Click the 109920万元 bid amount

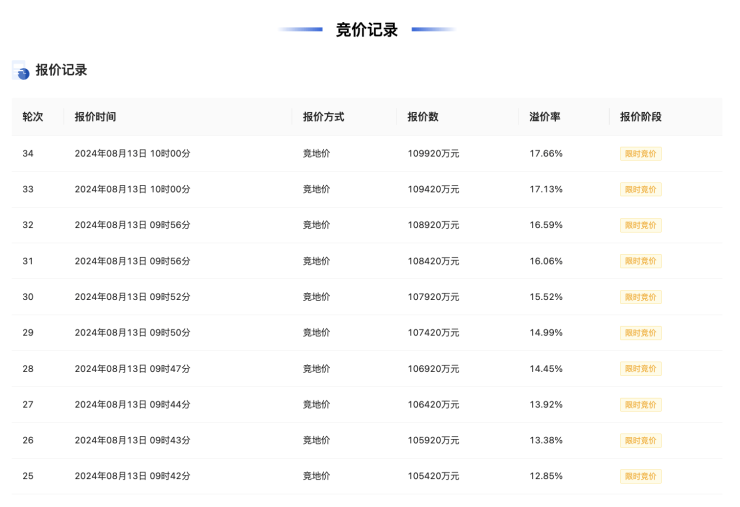point(433,154)
